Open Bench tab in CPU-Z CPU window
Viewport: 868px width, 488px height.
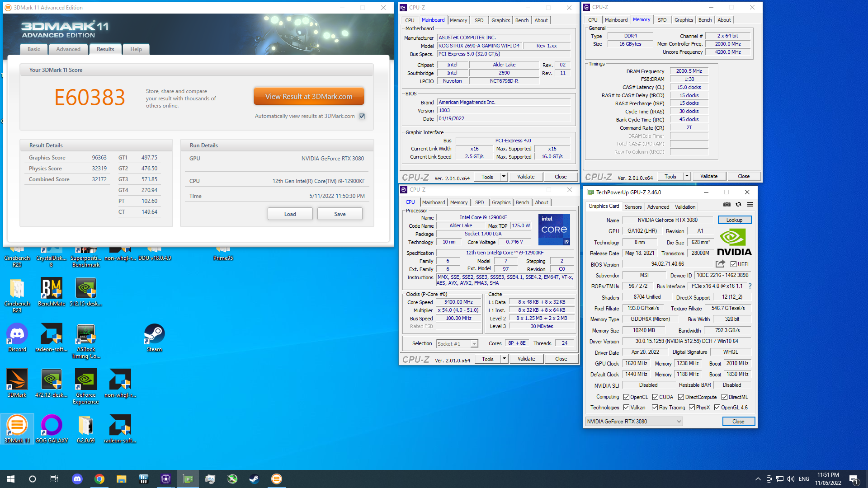click(522, 202)
